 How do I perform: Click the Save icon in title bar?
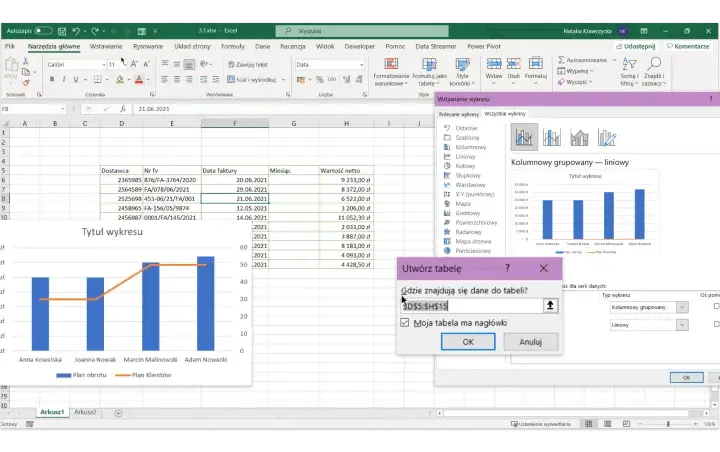[x=62, y=31]
